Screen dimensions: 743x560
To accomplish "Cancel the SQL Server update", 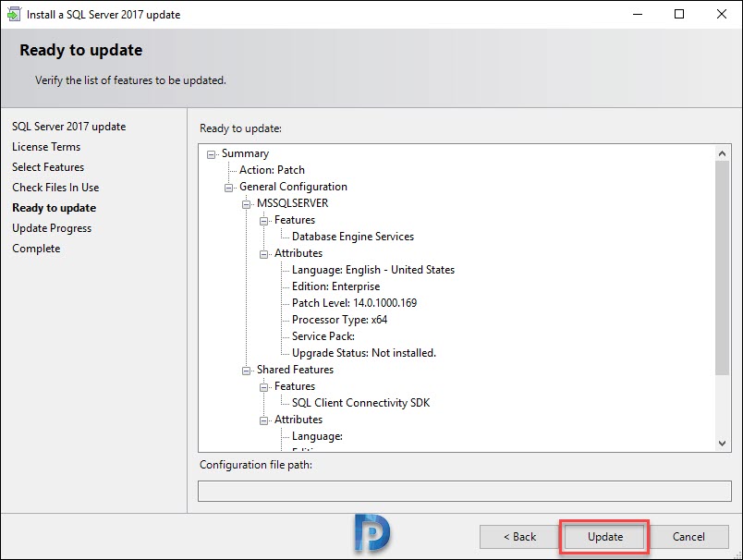I will 688,537.
